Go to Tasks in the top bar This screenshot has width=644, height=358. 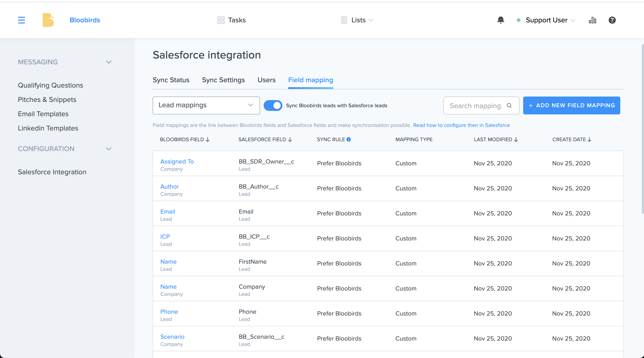click(237, 20)
